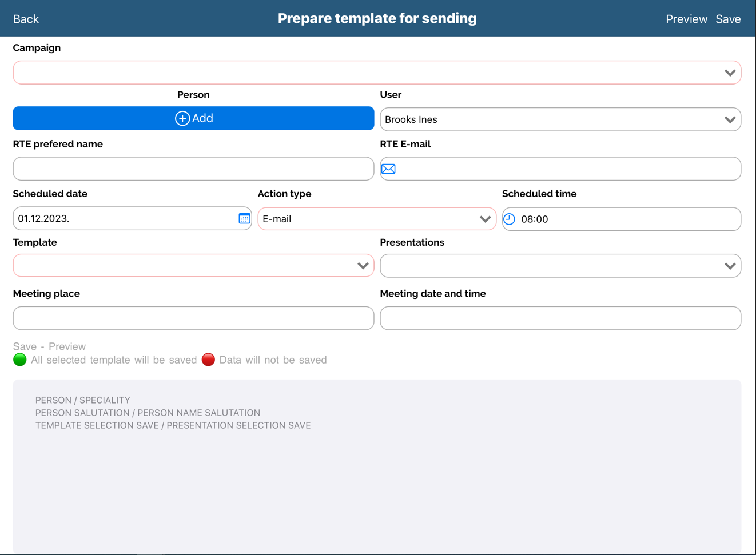This screenshot has height=555, width=756.
Task: Click the Meeting date and time field
Action: point(560,318)
